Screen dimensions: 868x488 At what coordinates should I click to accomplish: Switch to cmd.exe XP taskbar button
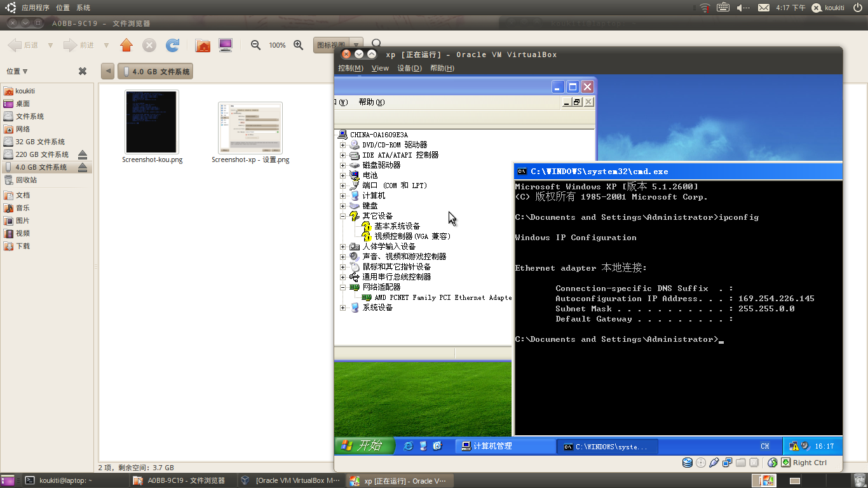pyautogui.click(x=607, y=446)
